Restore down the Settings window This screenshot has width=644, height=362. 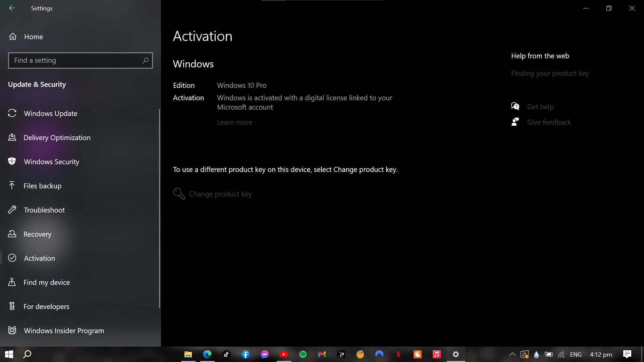[609, 8]
